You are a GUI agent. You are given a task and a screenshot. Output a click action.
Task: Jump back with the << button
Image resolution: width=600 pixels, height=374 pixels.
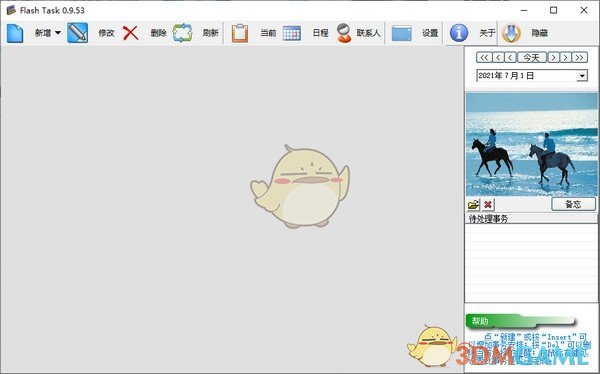coord(484,58)
